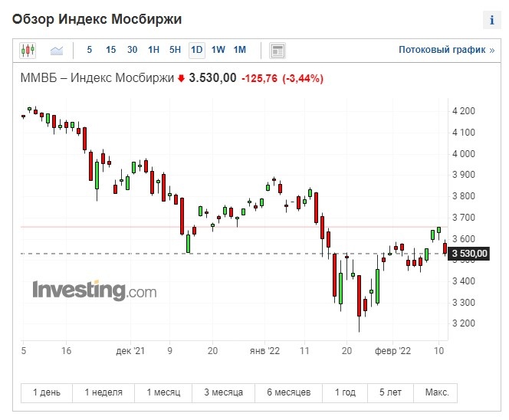Select the 5H interval
Image resolution: width=509 pixels, height=420 pixels.
175,50
